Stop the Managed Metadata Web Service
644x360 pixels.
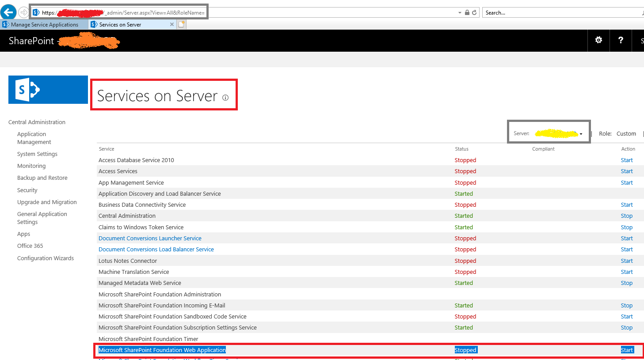point(626,283)
